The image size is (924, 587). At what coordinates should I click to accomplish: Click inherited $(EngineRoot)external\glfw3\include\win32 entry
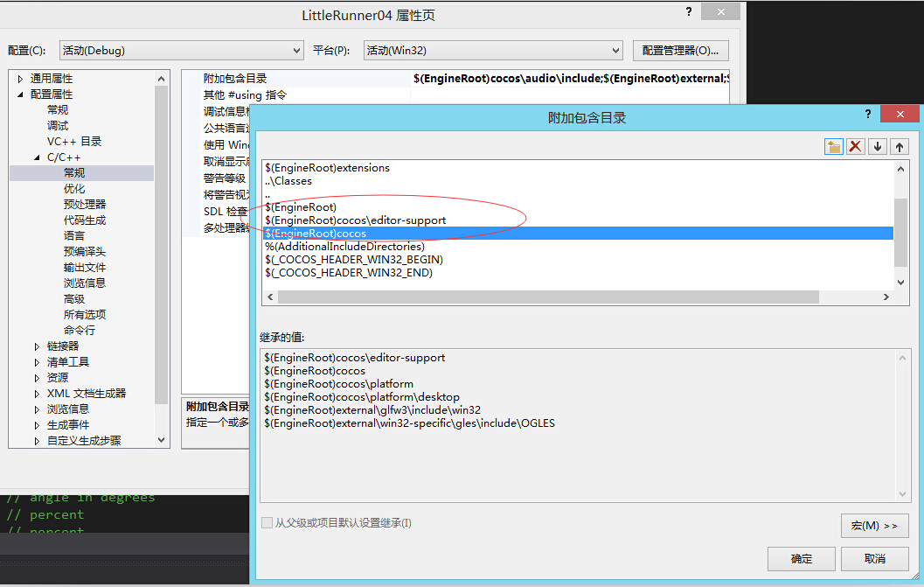pos(372,410)
